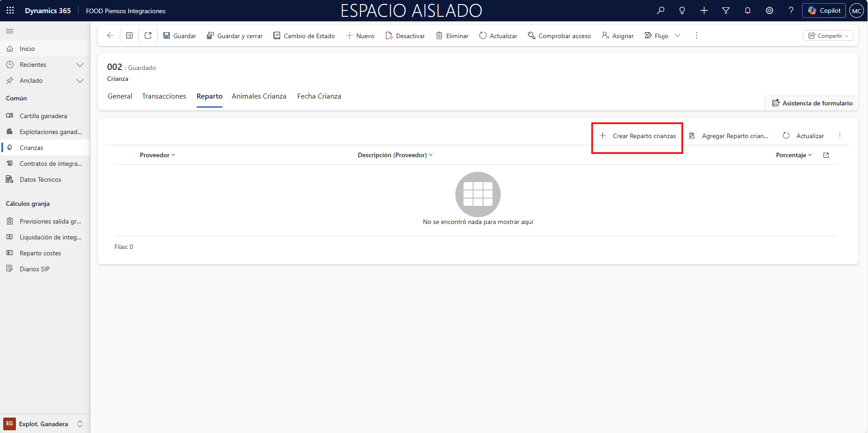Open the settings gear icon
The height and width of the screenshot is (433, 868).
click(x=769, y=10)
